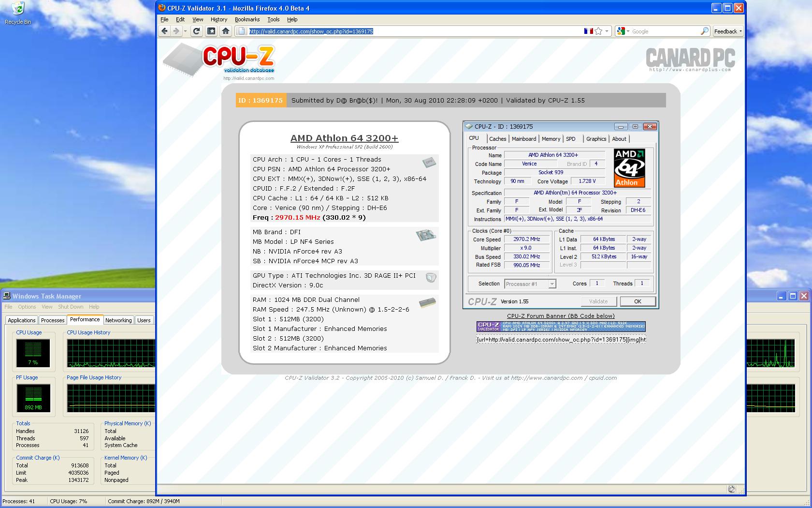Go to the home page icon
The height and width of the screenshot is (508, 812).
point(225,31)
